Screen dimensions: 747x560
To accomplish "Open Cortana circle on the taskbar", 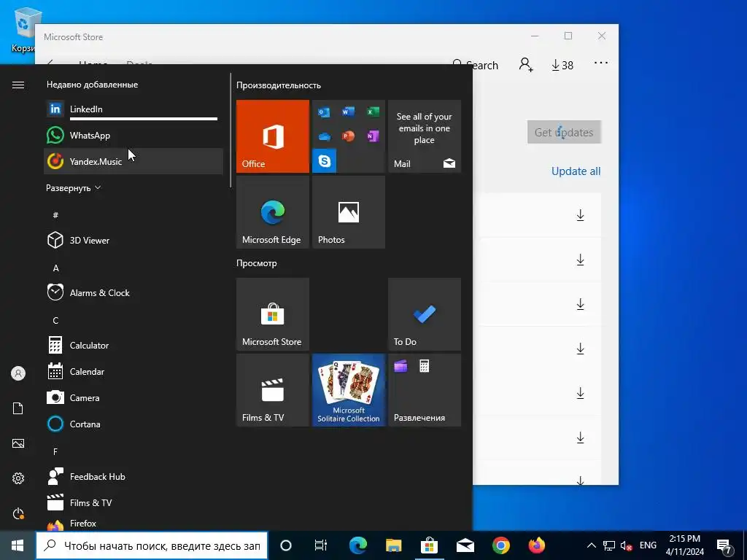I will click(285, 545).
